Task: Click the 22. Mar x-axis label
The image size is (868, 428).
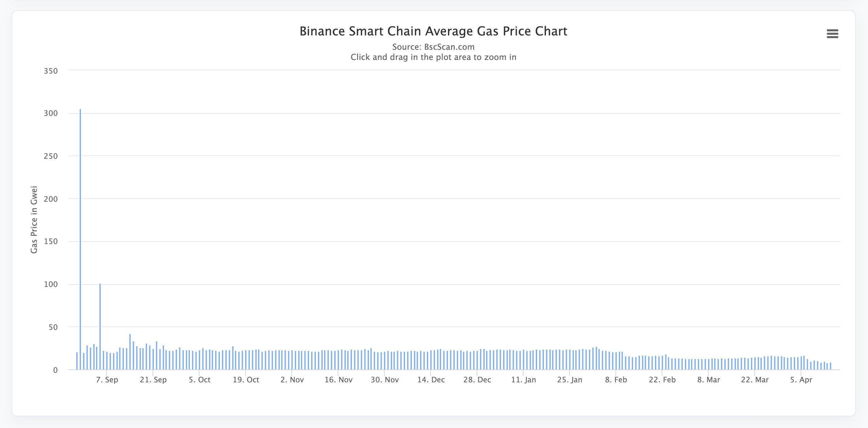Action: 755,380
